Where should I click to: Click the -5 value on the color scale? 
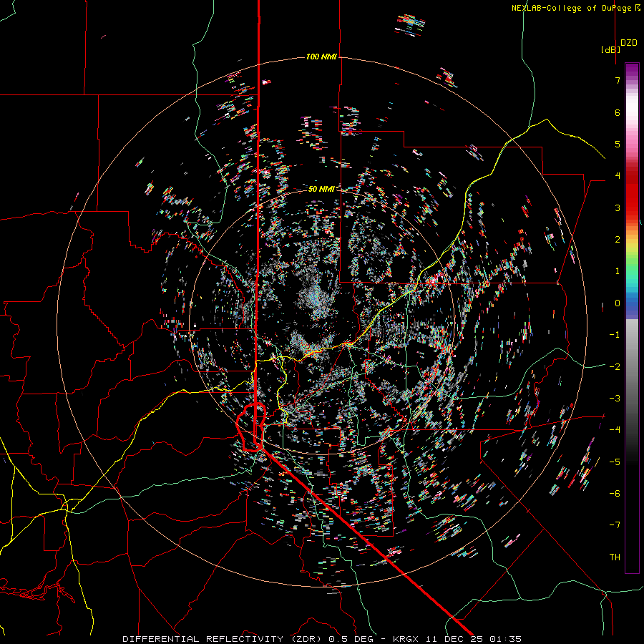pos(615,462)
